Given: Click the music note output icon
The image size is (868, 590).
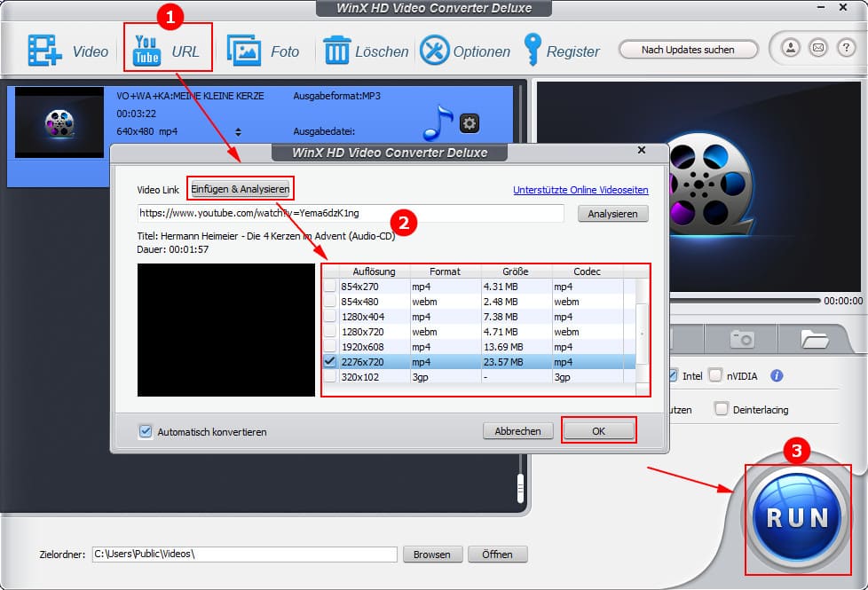Looking at the screenshot, I should [438, 122].
